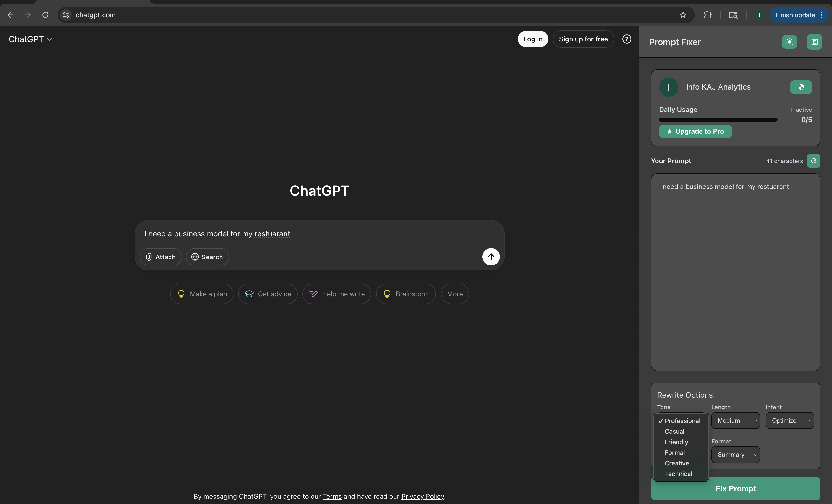Open the Terms link
This screenshot has width=832, height=504.
pyautogui.click(x=332, y=496)
